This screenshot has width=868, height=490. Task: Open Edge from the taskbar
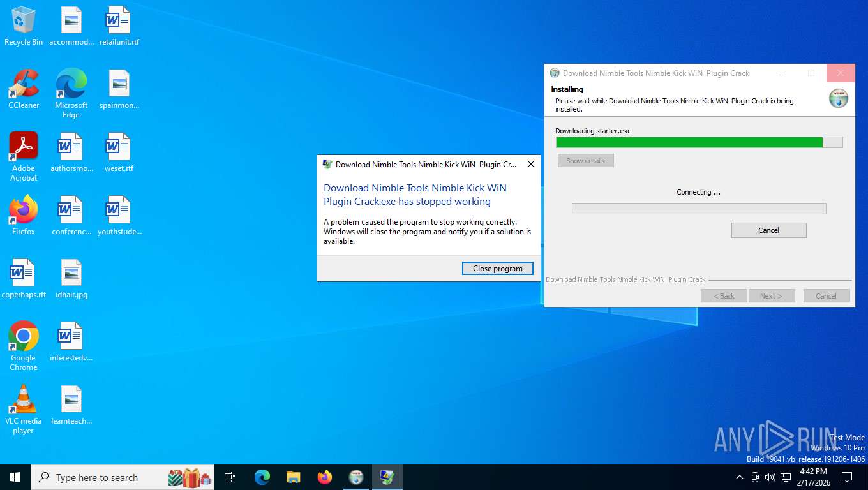point(262,477)
